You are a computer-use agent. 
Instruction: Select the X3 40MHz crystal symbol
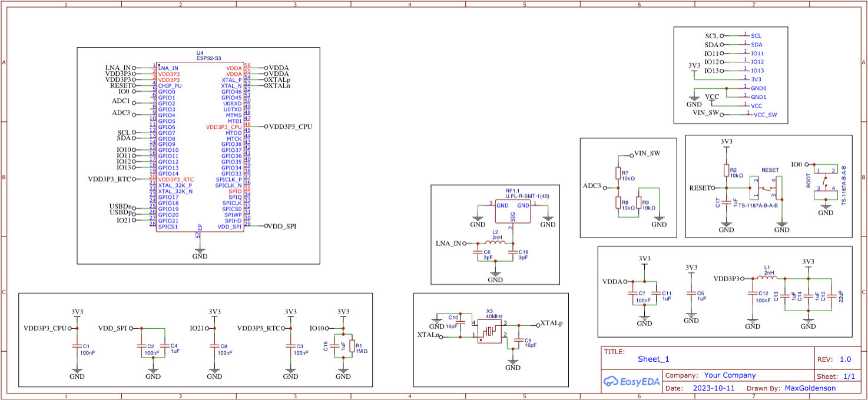489,331
